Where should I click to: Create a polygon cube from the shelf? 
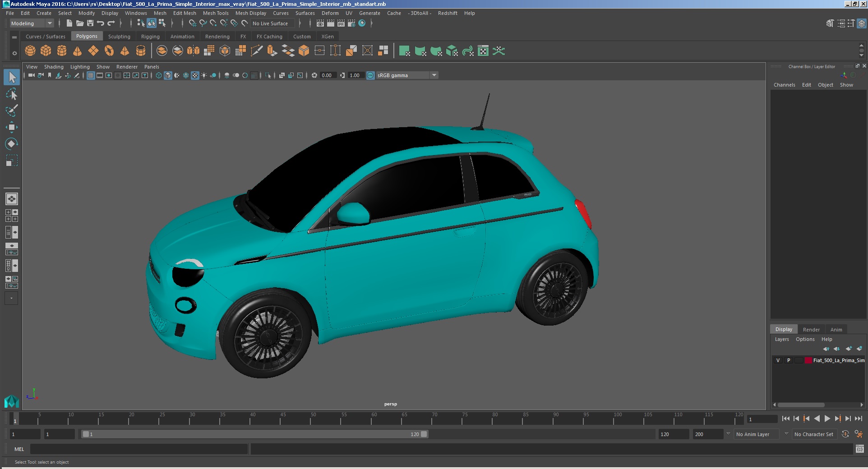(46, 51)
